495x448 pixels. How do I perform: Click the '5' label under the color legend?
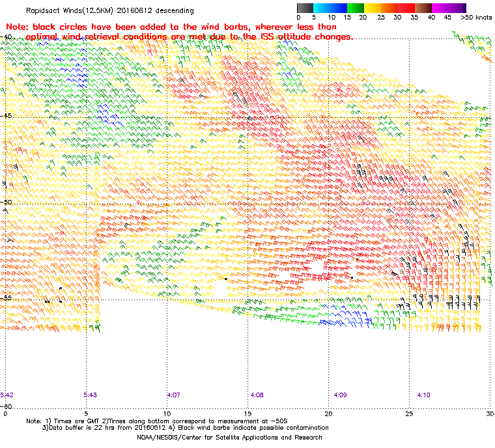(314, 18)
